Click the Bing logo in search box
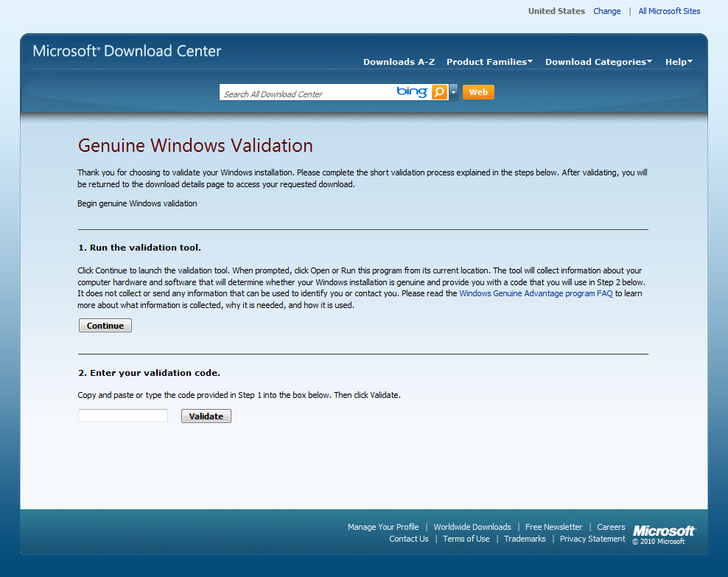 pos(412,92)
